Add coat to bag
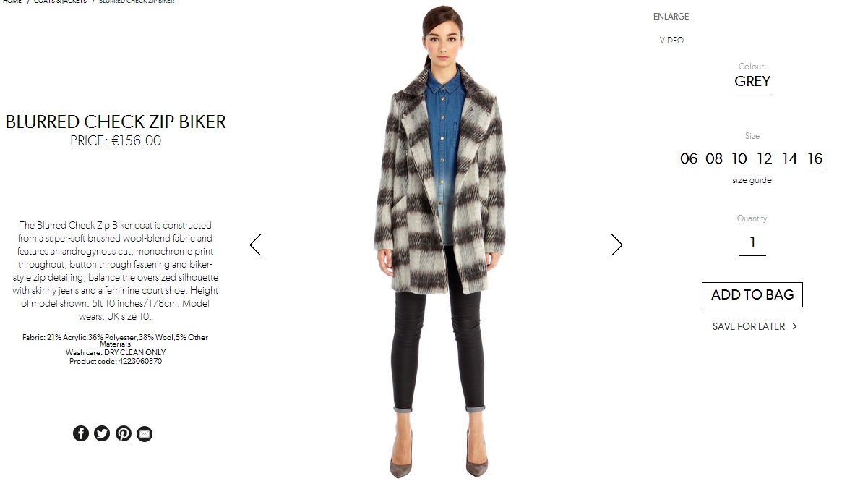868x484 pixels. (x=752, y=294)
